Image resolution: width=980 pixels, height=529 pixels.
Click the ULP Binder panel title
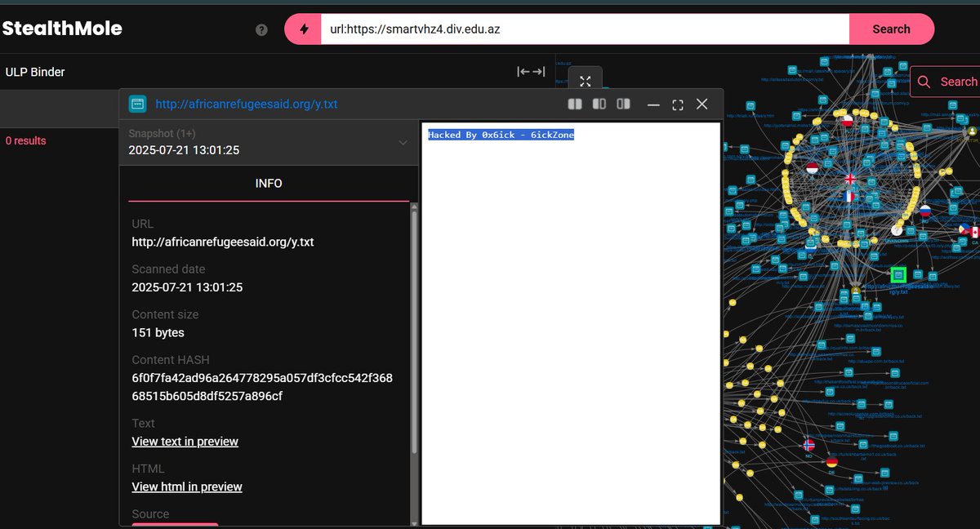tap(34, 72)
